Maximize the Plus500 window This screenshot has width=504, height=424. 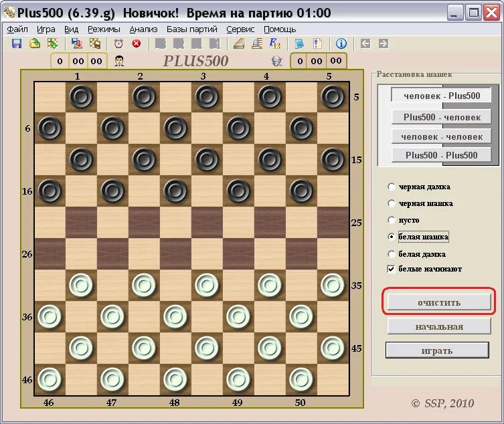tap(473, 13)
